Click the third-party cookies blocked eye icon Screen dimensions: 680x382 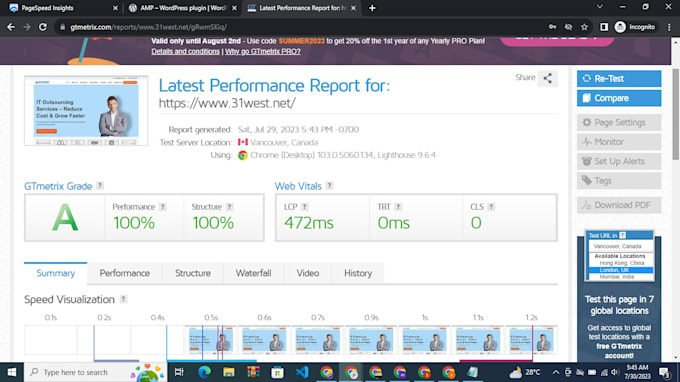click(568, 27)
